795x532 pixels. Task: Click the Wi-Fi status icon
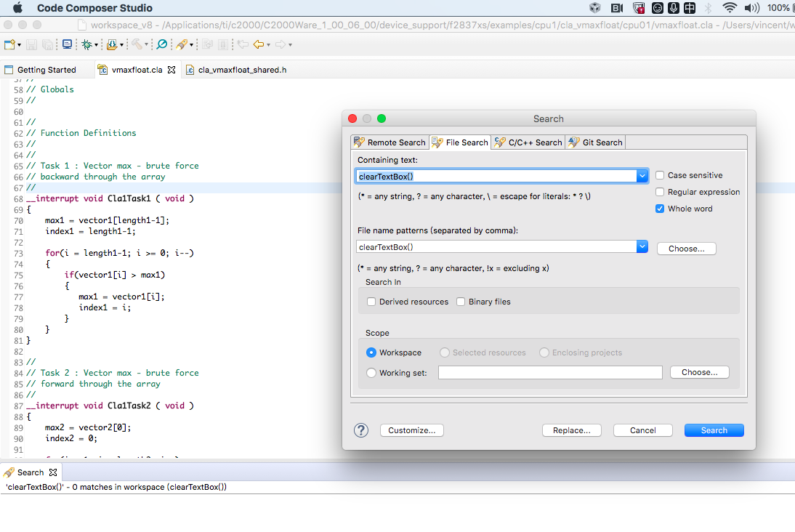[x=729, y=7]
